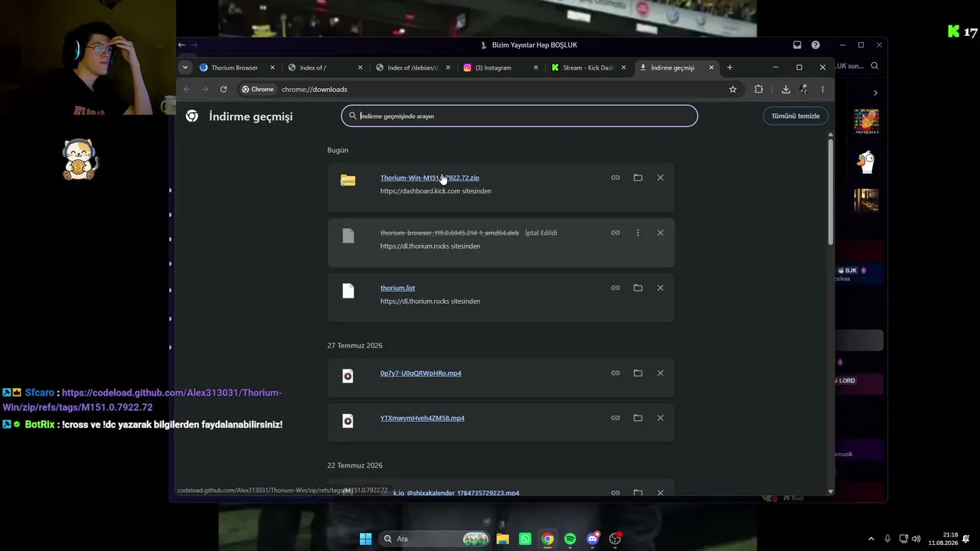Image resolution: width=980 pixels, height=551 pixels.
Task: Close the İndirme geçmişi tab
Action: click(x=711, y=67)
